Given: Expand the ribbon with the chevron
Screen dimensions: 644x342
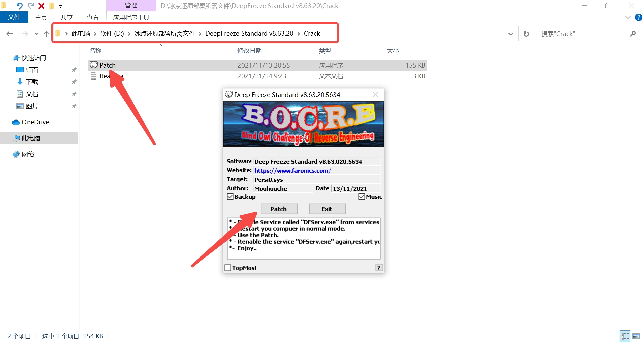Looking at the screenshot, I should (628, 17).
